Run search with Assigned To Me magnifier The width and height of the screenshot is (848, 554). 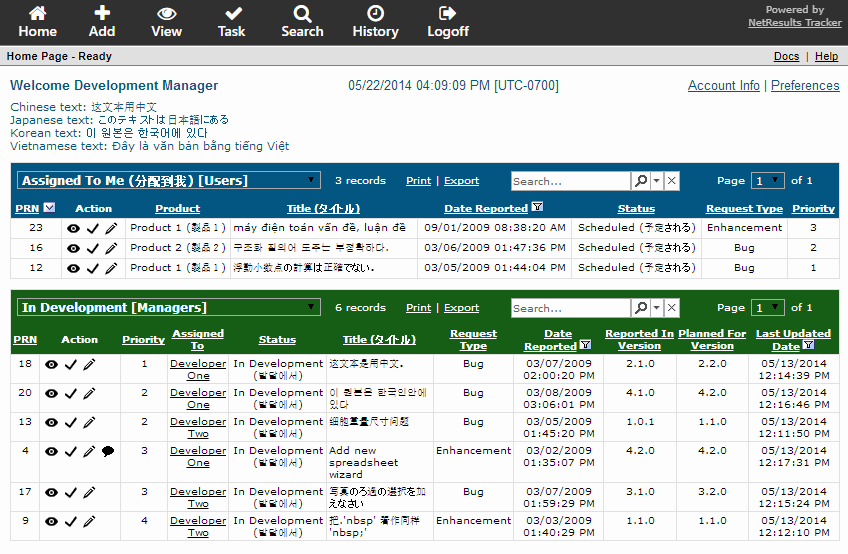click(x=640, y=181)
